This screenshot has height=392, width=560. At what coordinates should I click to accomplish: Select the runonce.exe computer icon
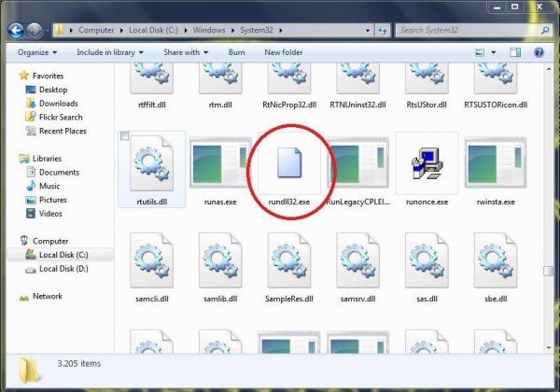(x=427, y=163)
